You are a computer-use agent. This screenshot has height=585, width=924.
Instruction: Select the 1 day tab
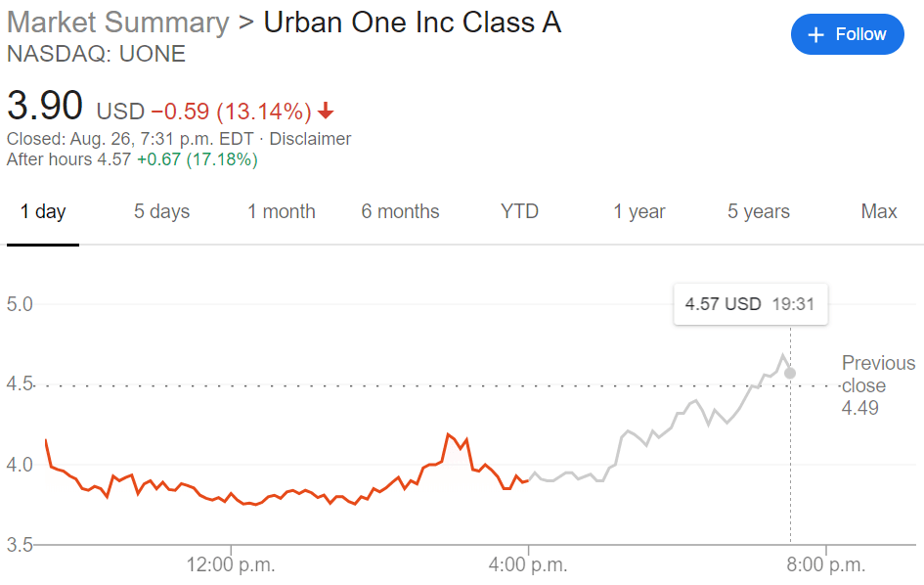[x=43, y=211]
